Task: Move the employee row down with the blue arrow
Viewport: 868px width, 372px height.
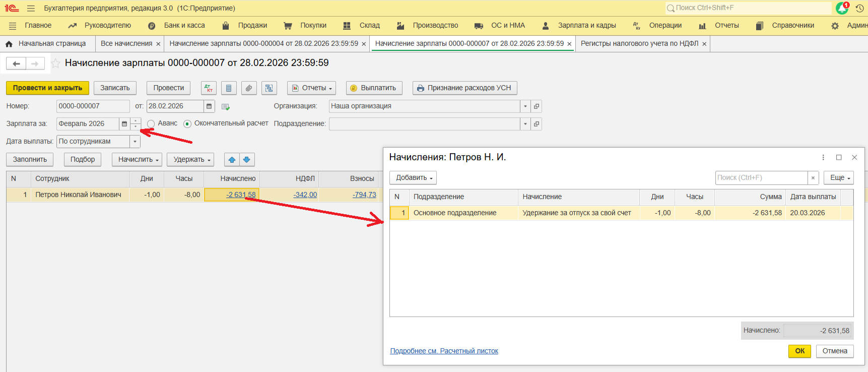Action: (247, 160)
